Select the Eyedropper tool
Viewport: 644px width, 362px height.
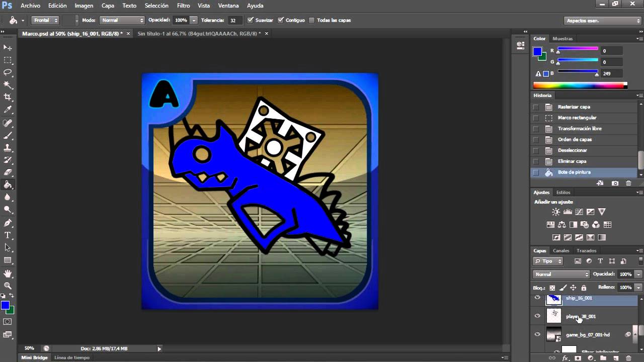coord(8,110)
